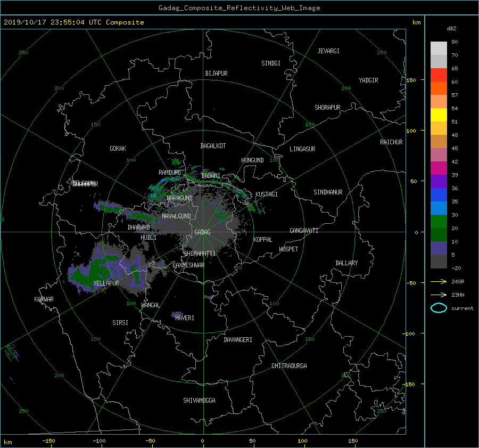Click the HOSPET city label
This screenshot has width=479, height=448.
click(288, 249)
